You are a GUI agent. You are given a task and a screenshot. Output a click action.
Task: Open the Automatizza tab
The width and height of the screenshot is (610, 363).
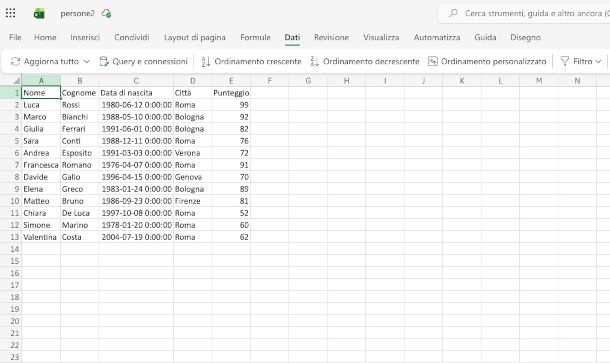coord(437,37)
